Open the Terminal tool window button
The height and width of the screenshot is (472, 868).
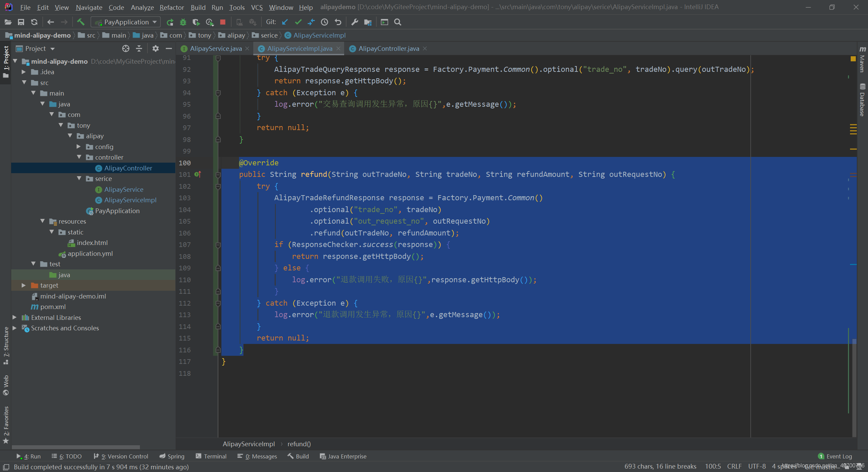tap(211, 456)
